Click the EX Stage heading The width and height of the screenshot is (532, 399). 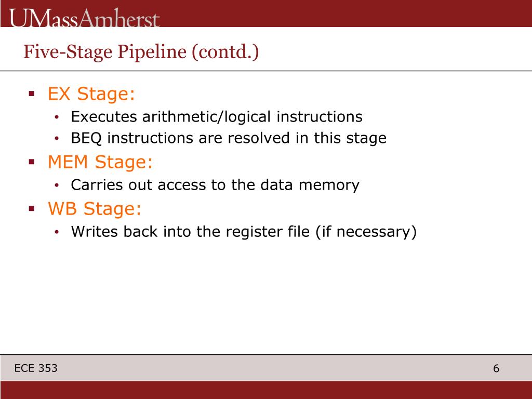(91, 94)
